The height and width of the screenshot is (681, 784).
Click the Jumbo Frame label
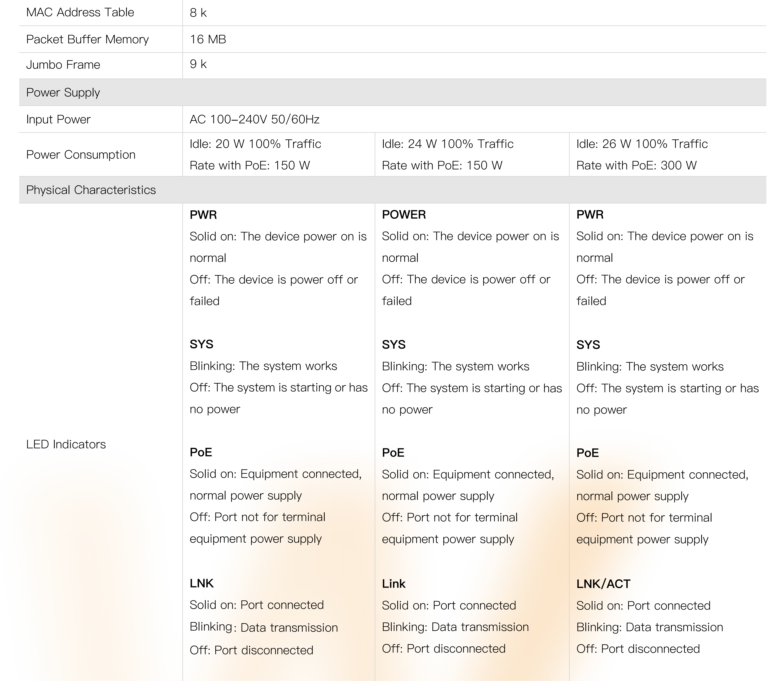pos(63,65)
